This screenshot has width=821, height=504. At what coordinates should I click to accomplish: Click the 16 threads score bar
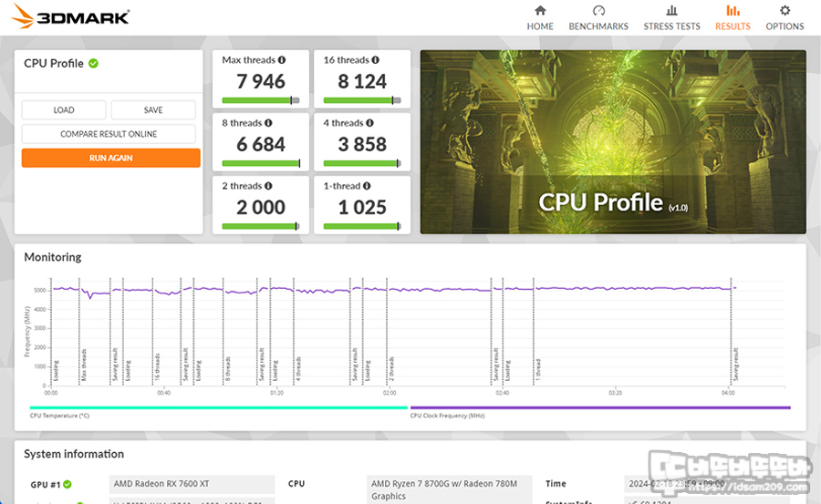362,100
